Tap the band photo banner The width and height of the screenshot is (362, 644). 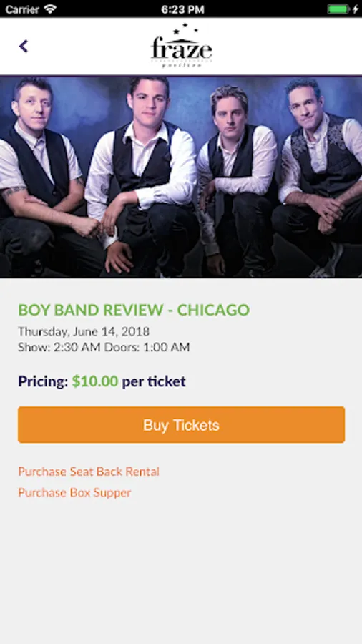(x=181, y=177)
